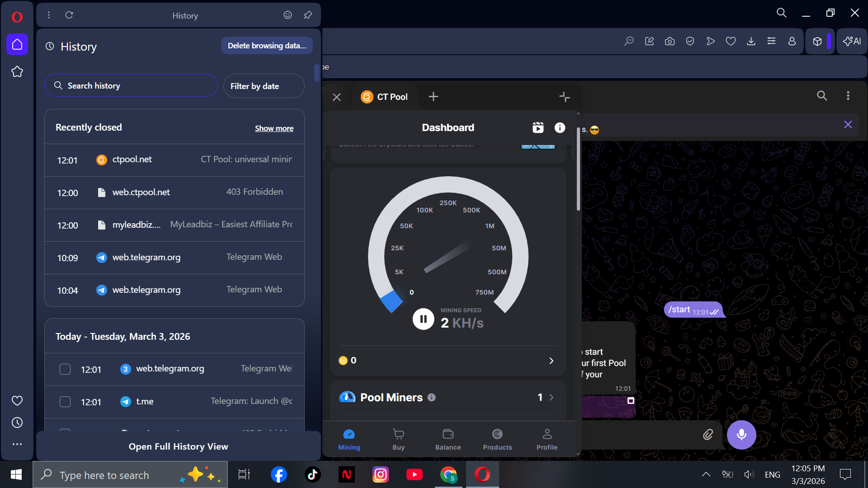Image resolution: width=868 pixels, height=488 pixels.
Task: Close the CT Pool mini app
Action: pyautogui.click(x=337, y=97)
